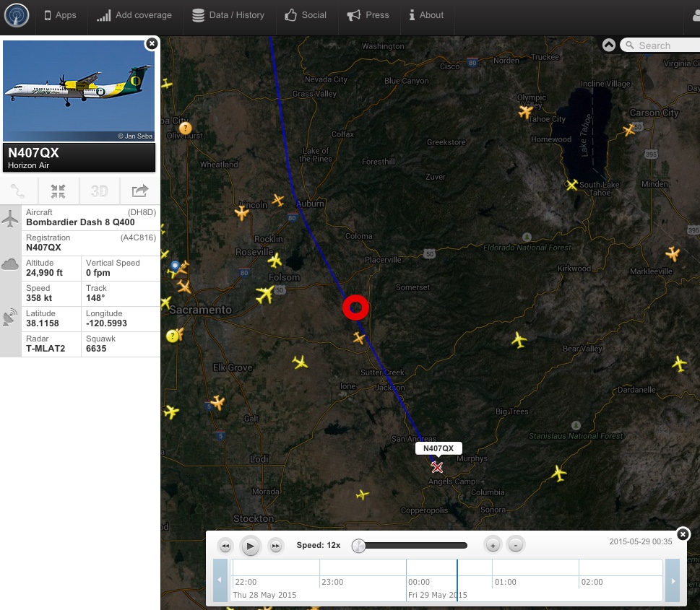Screen dimensions: 700x610
Task: Click the Longitude value -120.5993
Action: (106, 323)
